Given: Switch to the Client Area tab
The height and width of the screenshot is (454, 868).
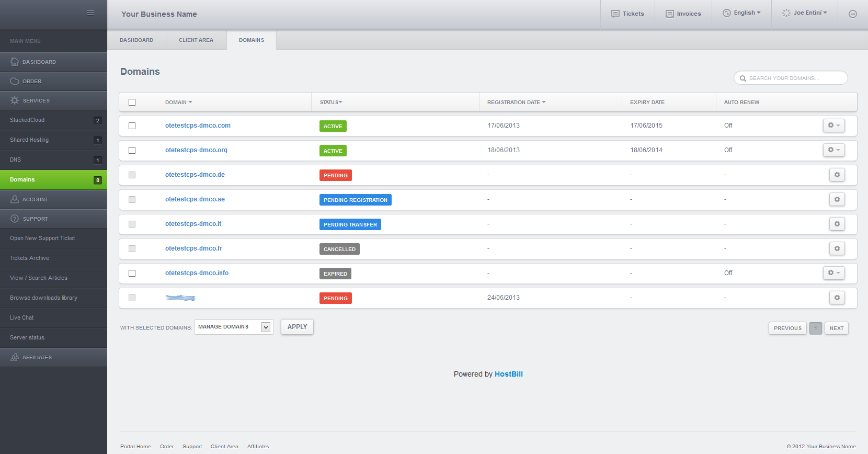Looking at the screenshot, I should 196,40.
